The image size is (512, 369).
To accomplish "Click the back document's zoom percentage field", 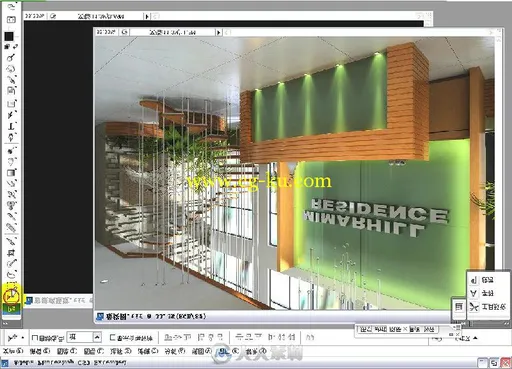I will 35,16.
